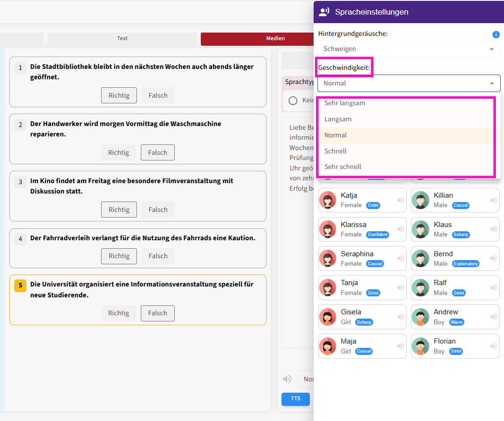This screenshot has width=504, height=421.
Task: Click the speaker icon left of TTS area
Action: pyautogui.click(x=287, y=379)
